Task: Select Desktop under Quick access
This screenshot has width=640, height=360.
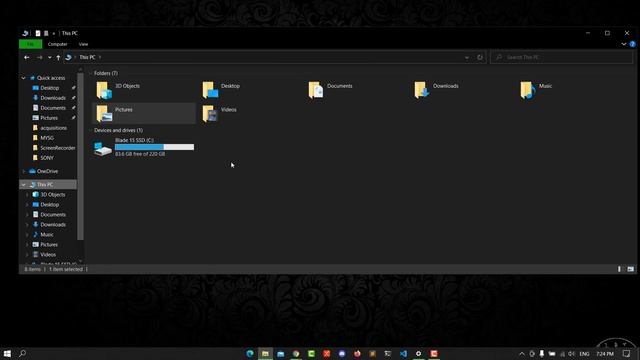Action: 49,88
